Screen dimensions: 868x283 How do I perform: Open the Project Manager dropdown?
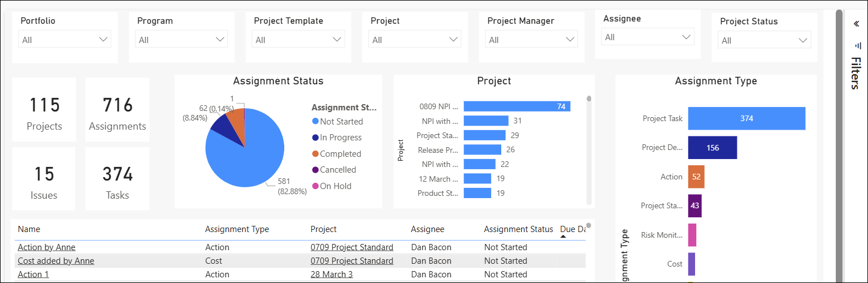pyautogui.click(x=531, y=39)
